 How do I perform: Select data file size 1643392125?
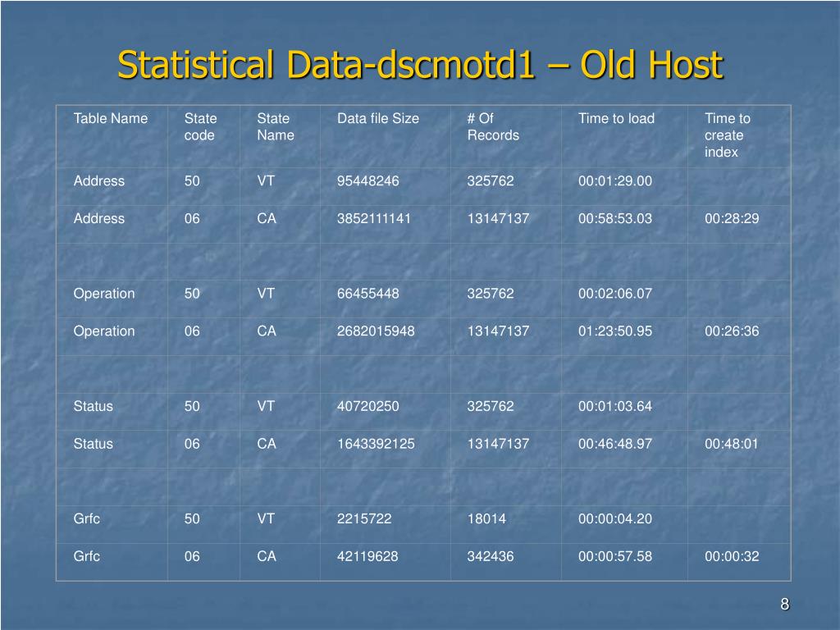pyautogui.click(x=376, y=444)
